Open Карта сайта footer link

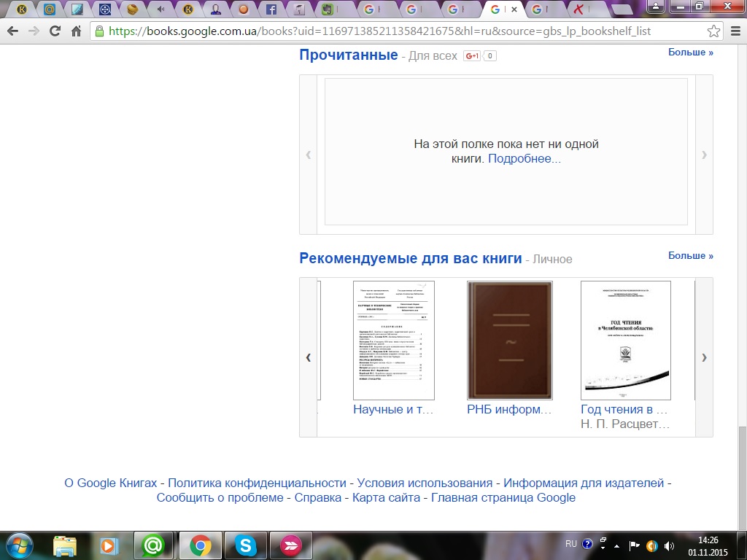click(387, 497)
